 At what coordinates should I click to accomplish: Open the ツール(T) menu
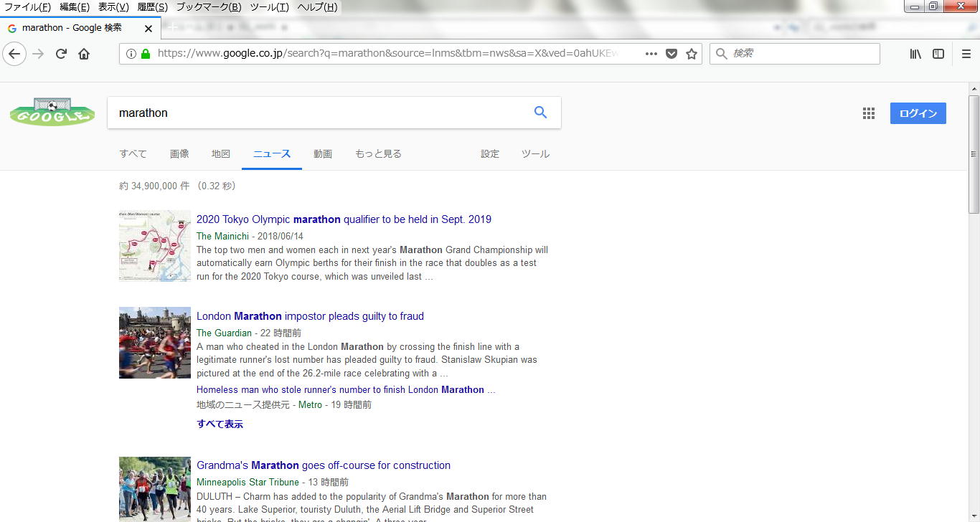pyautogui.click(x=270, y=7)
